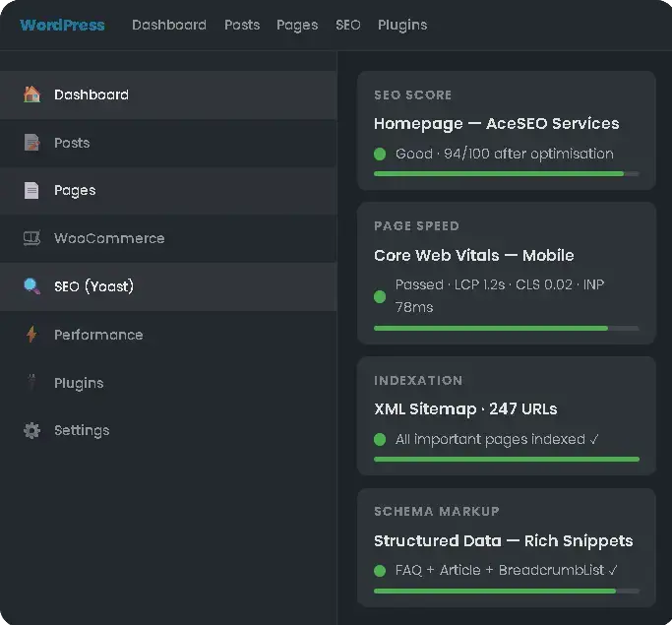Go to Pages in the top navigation
Screen dimensions: 672x625
pyautogui.click(x=297, y=25)
